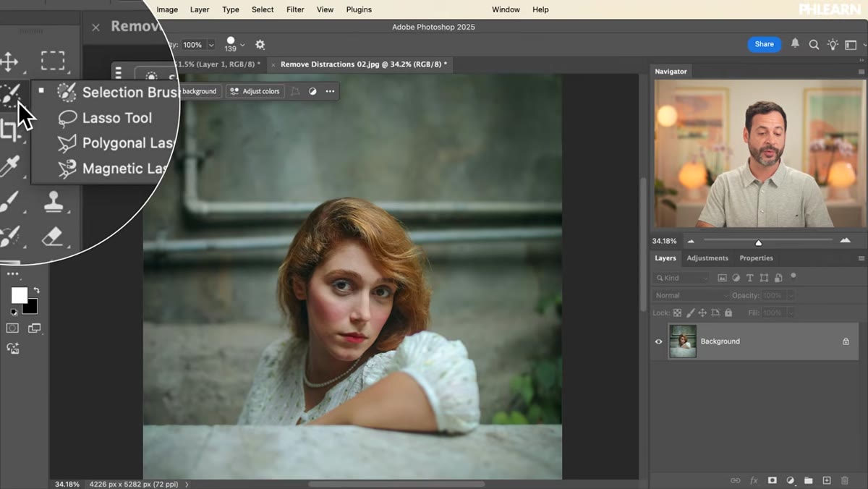Screen dimensions: 868x489
Task: Open the opacity 100% dropdown
Action: pos(211,45)
